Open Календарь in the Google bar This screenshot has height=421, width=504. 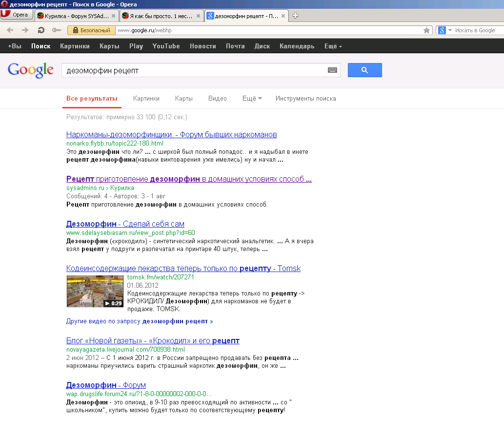(x=297, y=46)
